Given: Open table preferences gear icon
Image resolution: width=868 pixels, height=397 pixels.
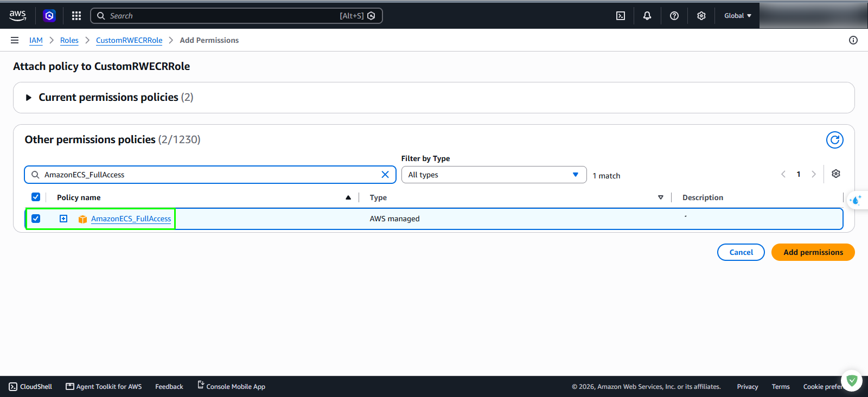Looking at the screenshot, I should pyautogui.click(x=836, y=174).
